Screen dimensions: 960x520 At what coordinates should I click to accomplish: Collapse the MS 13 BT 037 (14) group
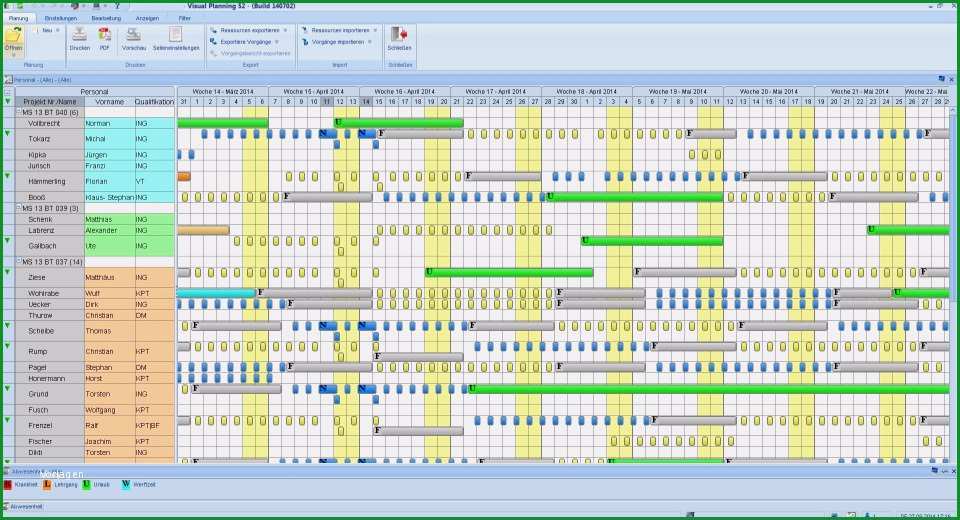(x=18, y=262)
